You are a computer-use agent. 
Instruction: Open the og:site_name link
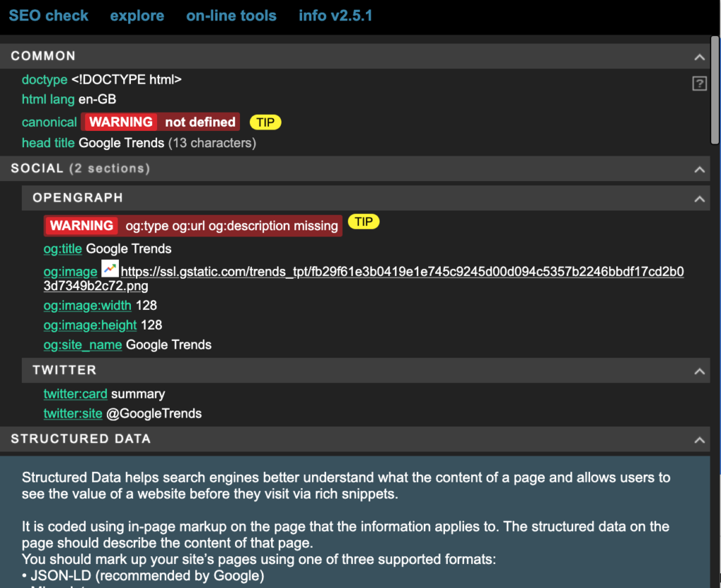83,345
